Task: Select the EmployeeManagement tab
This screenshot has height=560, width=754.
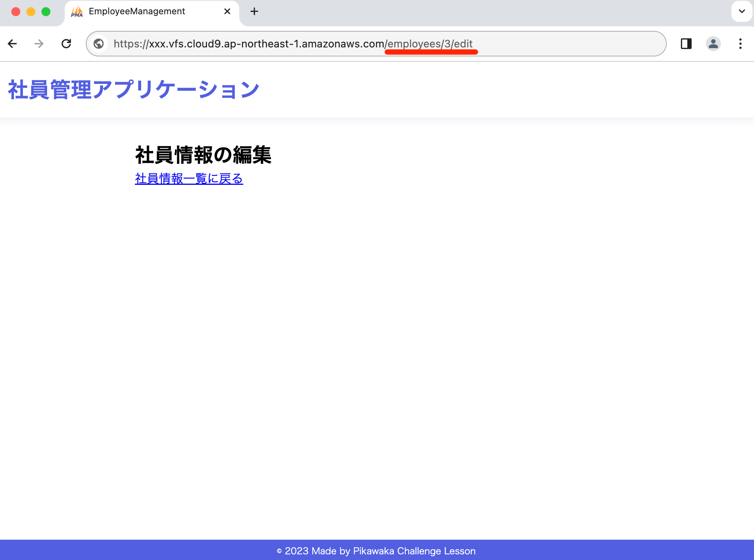Action: click(137, 11)
